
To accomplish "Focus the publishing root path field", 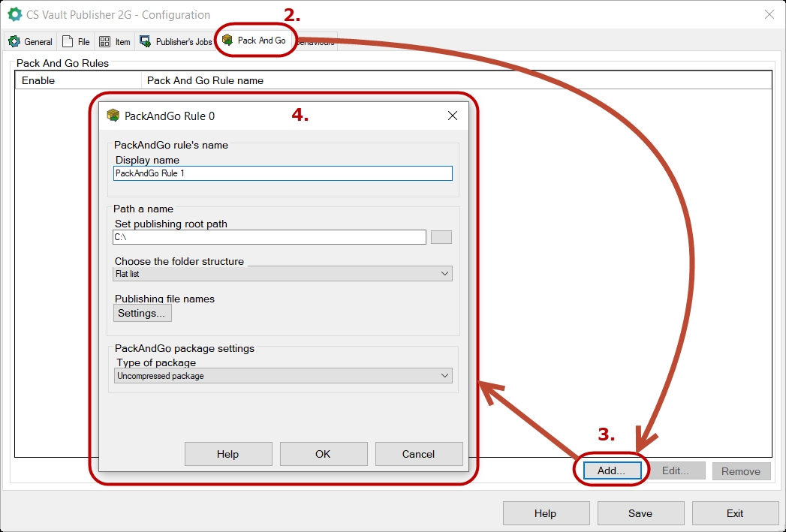I will click(x=270, y=237).
